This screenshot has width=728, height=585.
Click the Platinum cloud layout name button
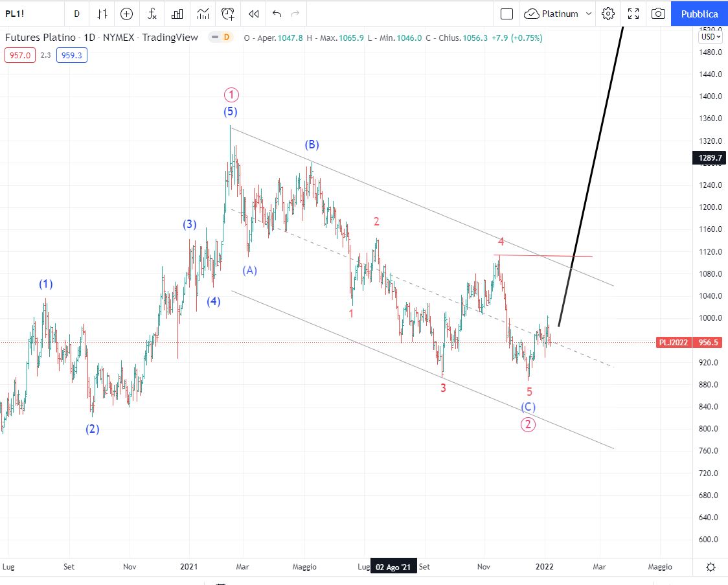point(552,14)
